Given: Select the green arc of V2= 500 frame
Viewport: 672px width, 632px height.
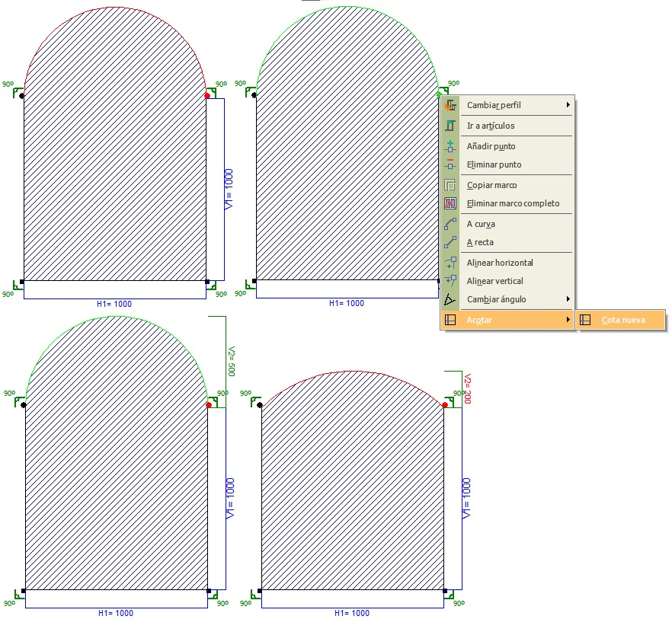Looking at the screenshot, I should tap(116, 317).
